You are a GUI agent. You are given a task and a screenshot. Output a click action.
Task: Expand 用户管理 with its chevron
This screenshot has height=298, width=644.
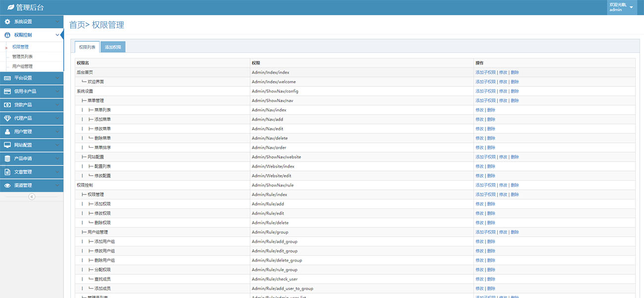(57, 131)
